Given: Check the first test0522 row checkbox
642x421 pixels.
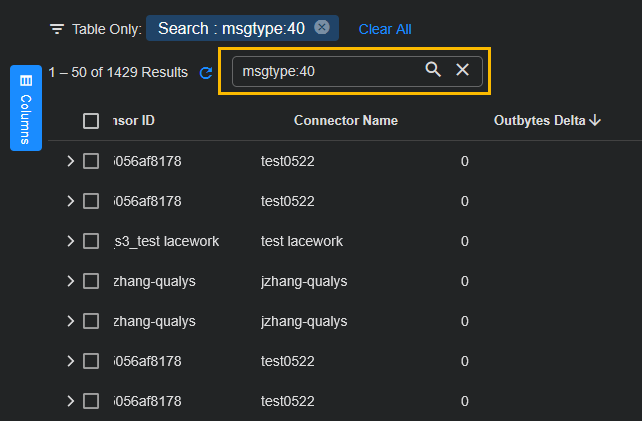Looking at the screenshot, I should tap(91, 161).
